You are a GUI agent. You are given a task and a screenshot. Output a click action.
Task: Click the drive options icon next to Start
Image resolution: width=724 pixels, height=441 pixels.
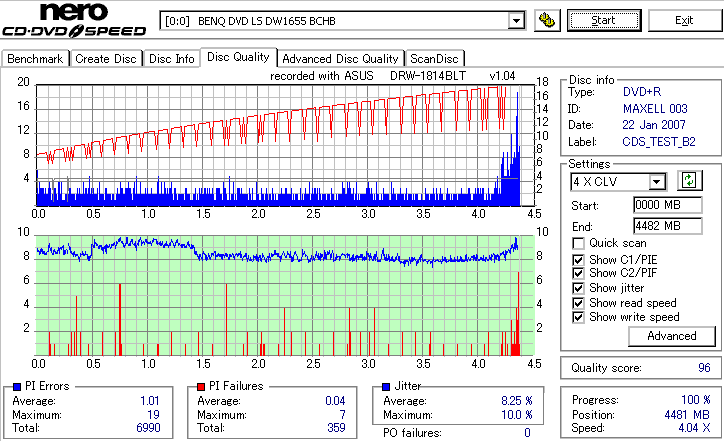click(x=547, y=21)
